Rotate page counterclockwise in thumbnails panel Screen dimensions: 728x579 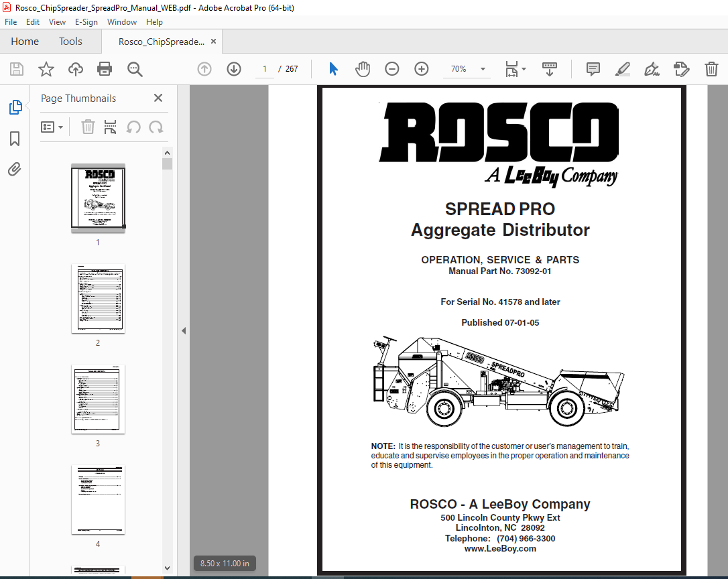(x=133, y=127)
